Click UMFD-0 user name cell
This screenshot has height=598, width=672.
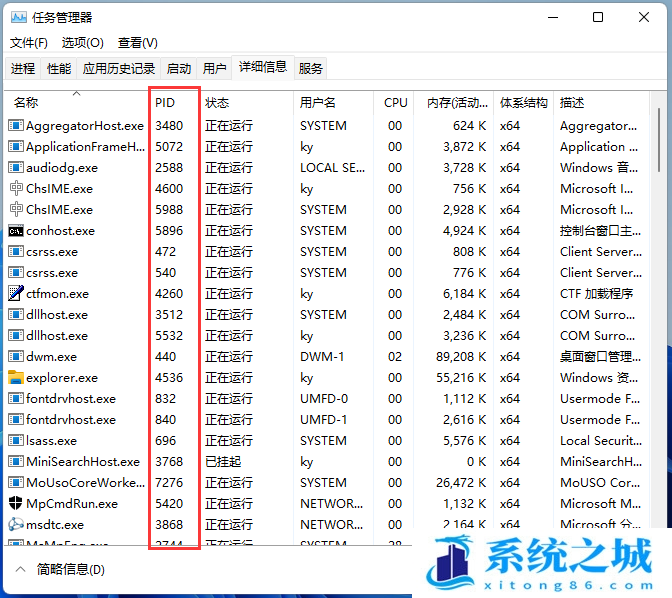coord(324,399)
